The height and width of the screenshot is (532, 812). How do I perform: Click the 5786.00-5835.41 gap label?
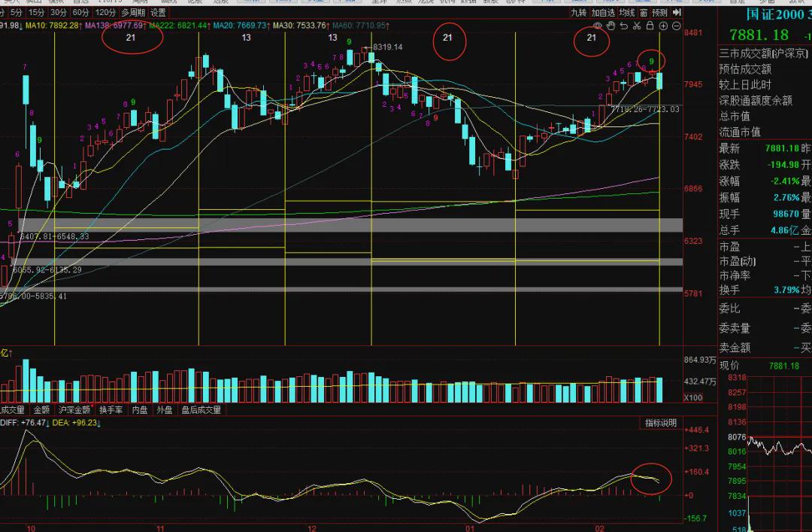[x=33, y=296]
